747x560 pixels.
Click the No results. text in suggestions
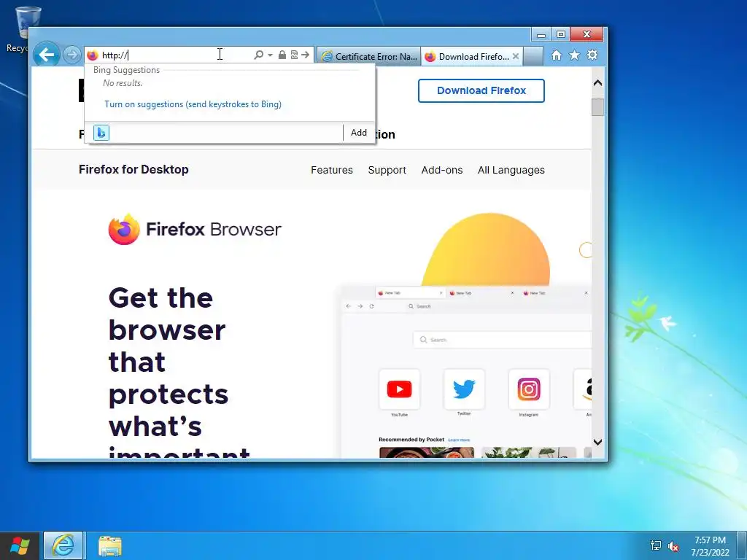123,83
